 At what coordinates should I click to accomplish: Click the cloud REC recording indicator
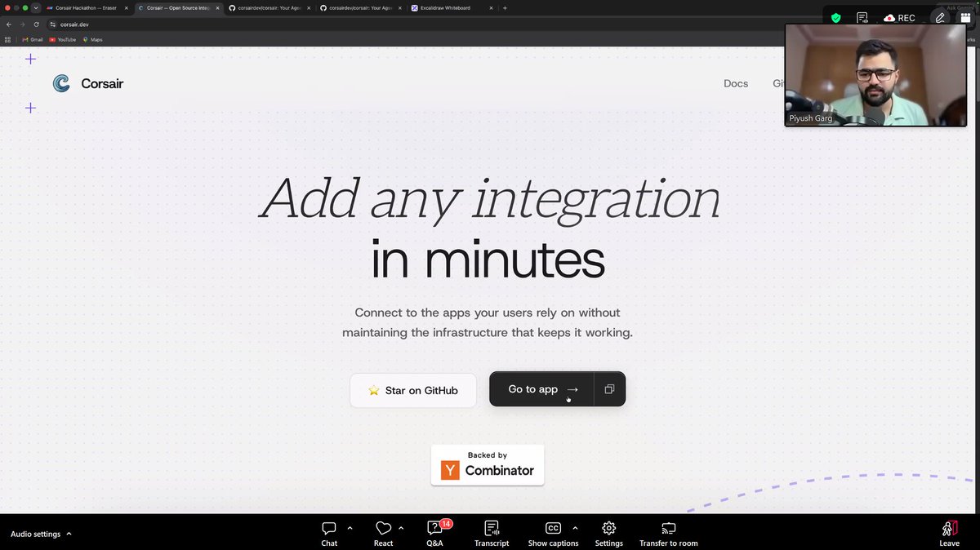[899, 17]
